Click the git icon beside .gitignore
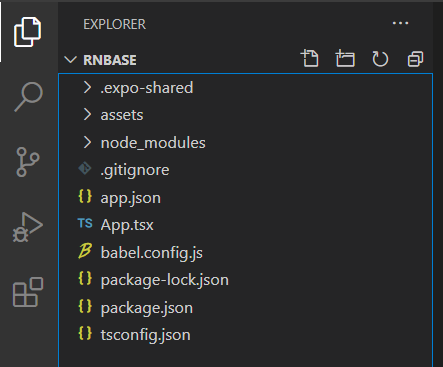 click(x=85, y=168)
